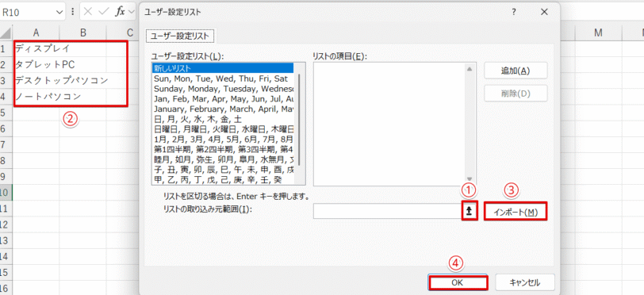
Task: Select the 子, 丑, 寅 list entry
Action: [223, 169]
